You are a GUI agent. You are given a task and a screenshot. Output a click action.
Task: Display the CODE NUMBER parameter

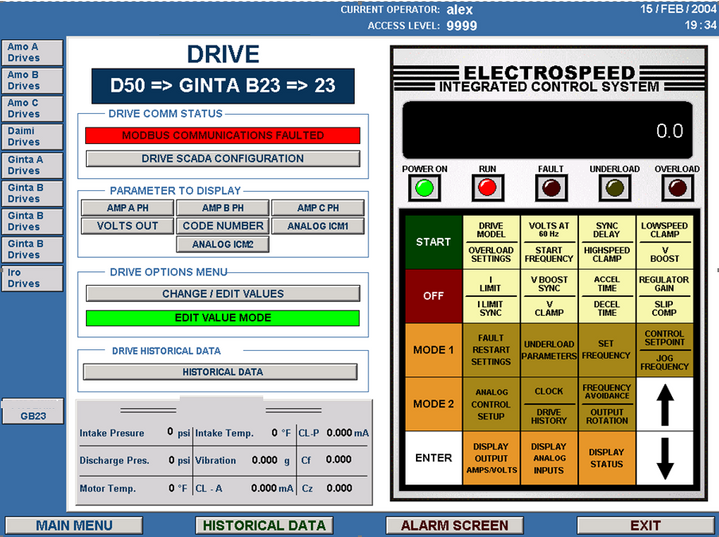click(x=223, y=226)
